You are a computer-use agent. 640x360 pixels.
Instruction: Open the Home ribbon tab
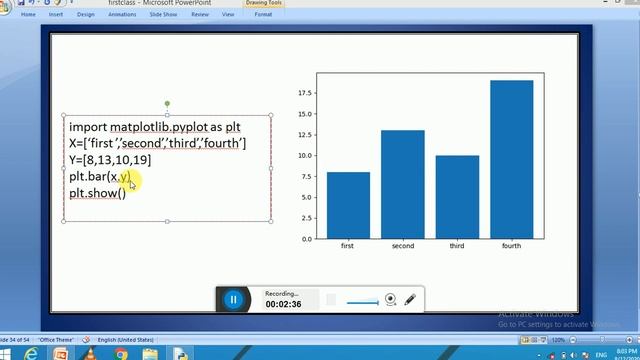point(28,14)
